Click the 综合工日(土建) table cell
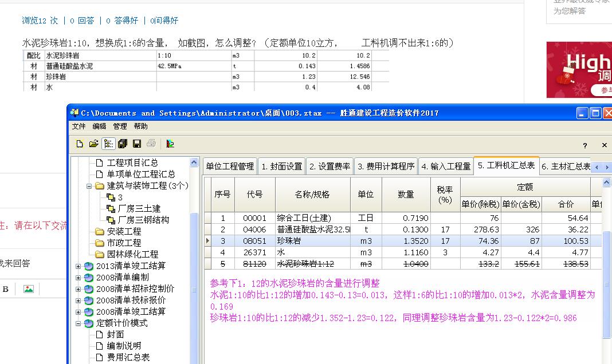 click(313, 218)
